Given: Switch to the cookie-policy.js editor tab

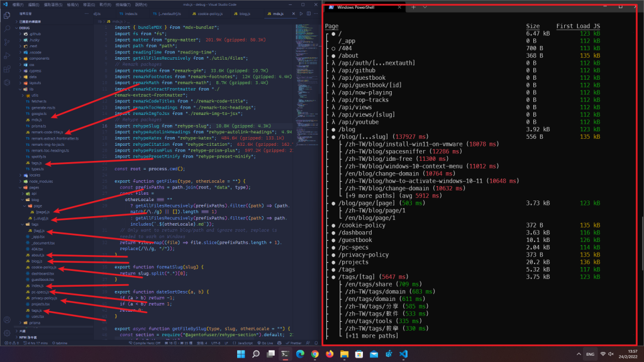Looking at the screenshot, I should [209, 12].
